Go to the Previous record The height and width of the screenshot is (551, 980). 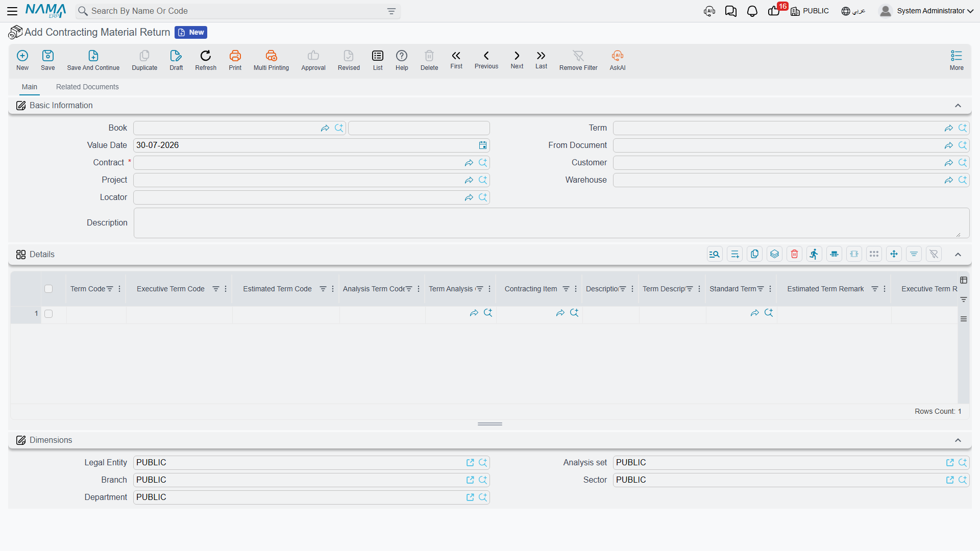(x=486, y=60)
